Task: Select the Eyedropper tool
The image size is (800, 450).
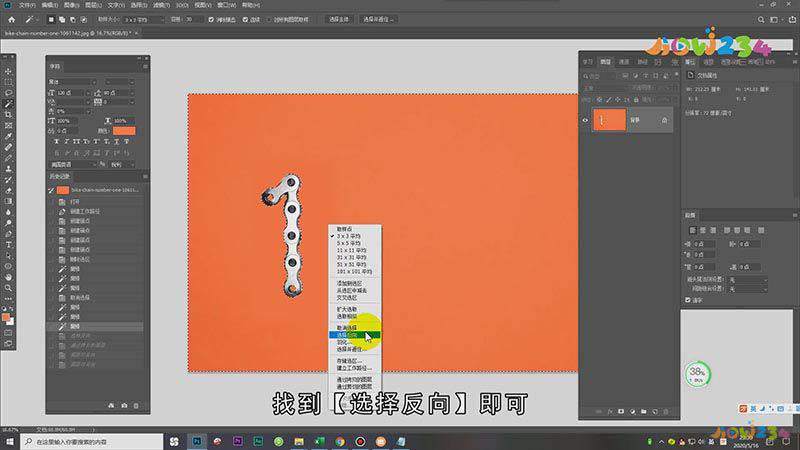Action: tap(8, 136)
